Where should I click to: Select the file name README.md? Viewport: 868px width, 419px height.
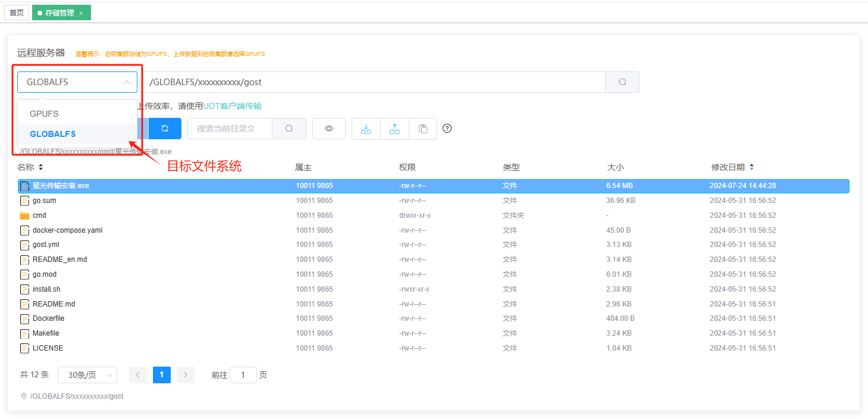(x=54, y=304)
